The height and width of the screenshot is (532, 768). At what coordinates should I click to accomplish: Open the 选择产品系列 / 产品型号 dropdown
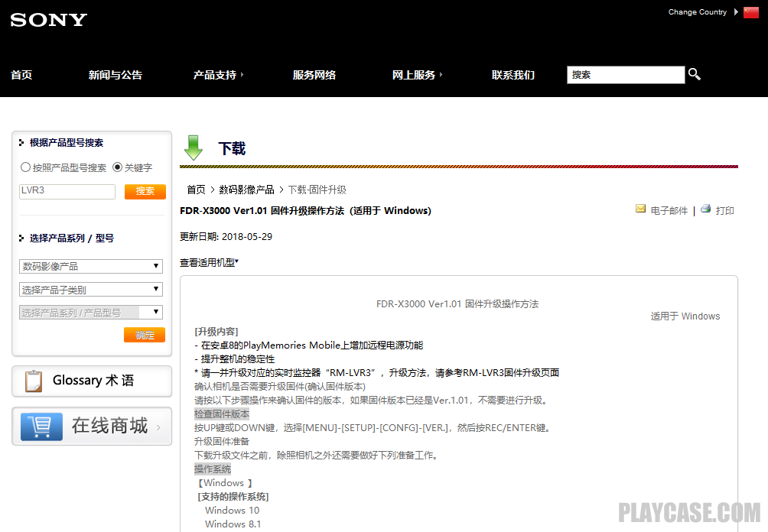click(91, 313)
